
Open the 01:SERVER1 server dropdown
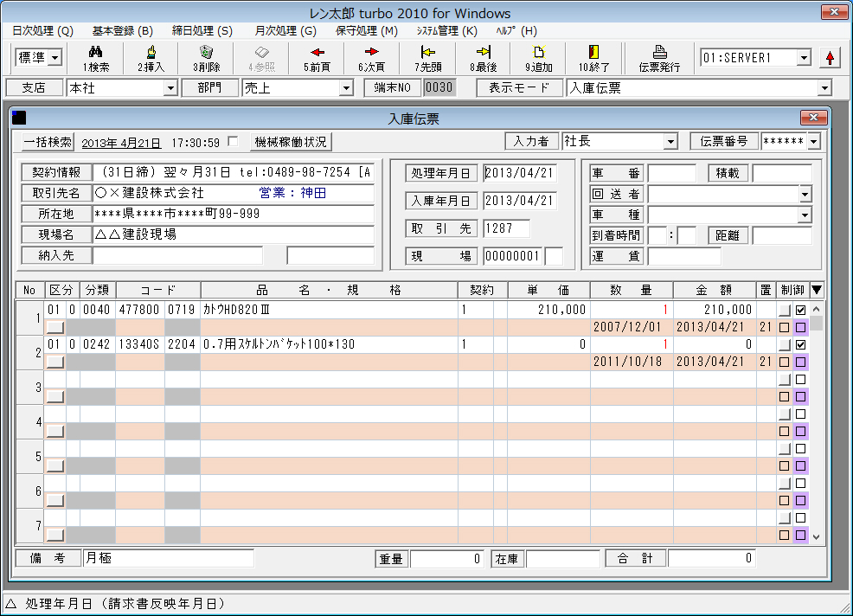click(804, 58)
